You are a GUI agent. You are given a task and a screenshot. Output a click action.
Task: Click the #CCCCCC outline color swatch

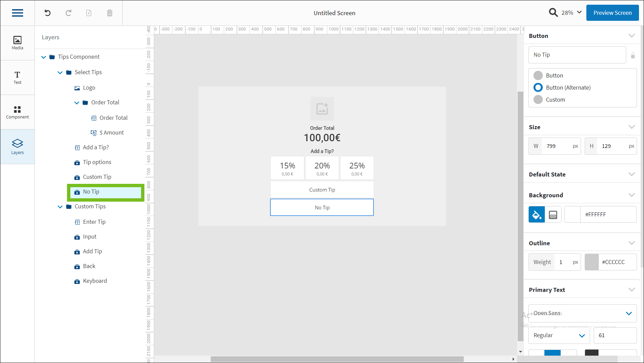[x=591, y=262]
